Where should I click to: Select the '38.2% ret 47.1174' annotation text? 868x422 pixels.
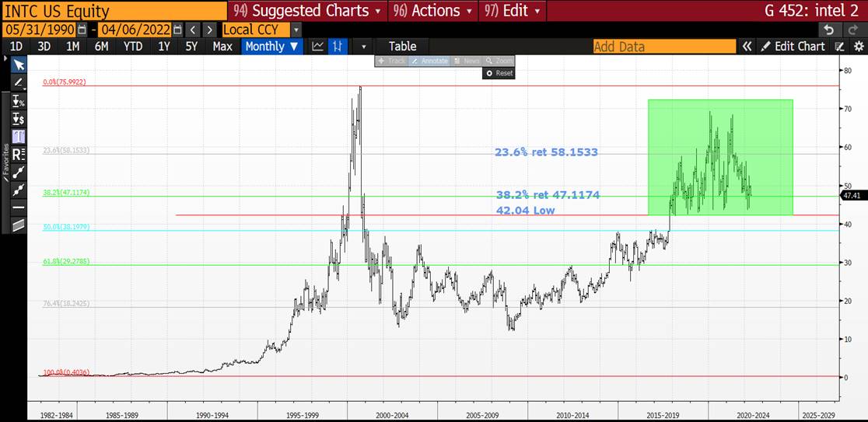548,195
